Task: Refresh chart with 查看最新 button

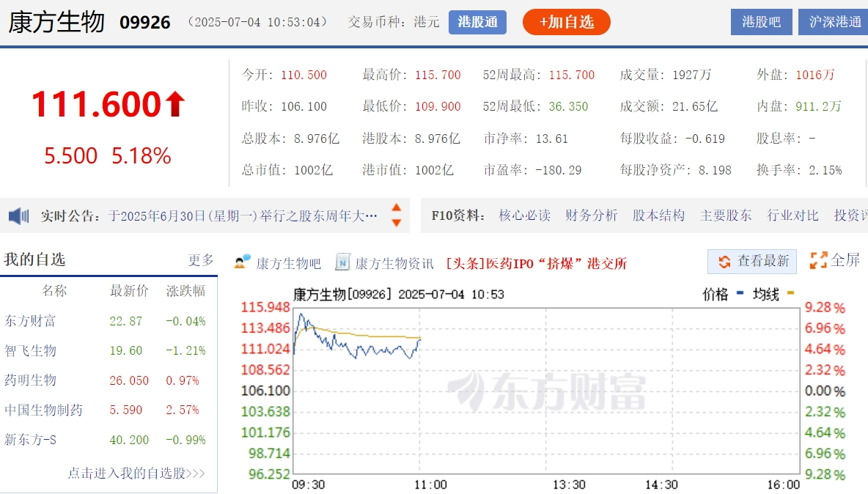Action: tap(751, 262)
